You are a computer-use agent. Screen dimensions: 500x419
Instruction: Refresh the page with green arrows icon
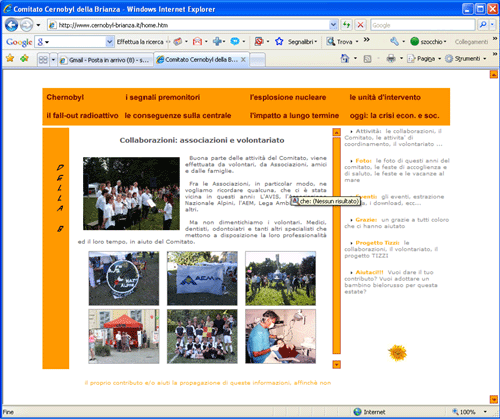coord(347,25)
